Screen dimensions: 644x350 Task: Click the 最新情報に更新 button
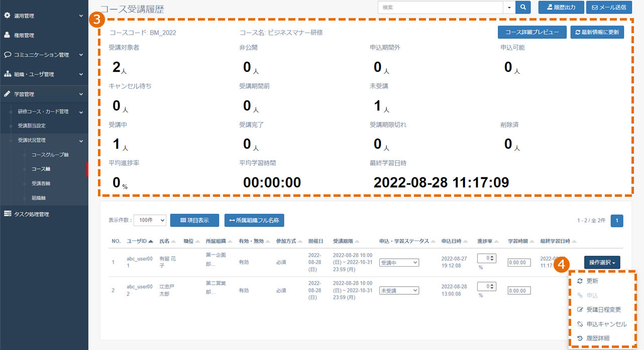click(597, 32)
